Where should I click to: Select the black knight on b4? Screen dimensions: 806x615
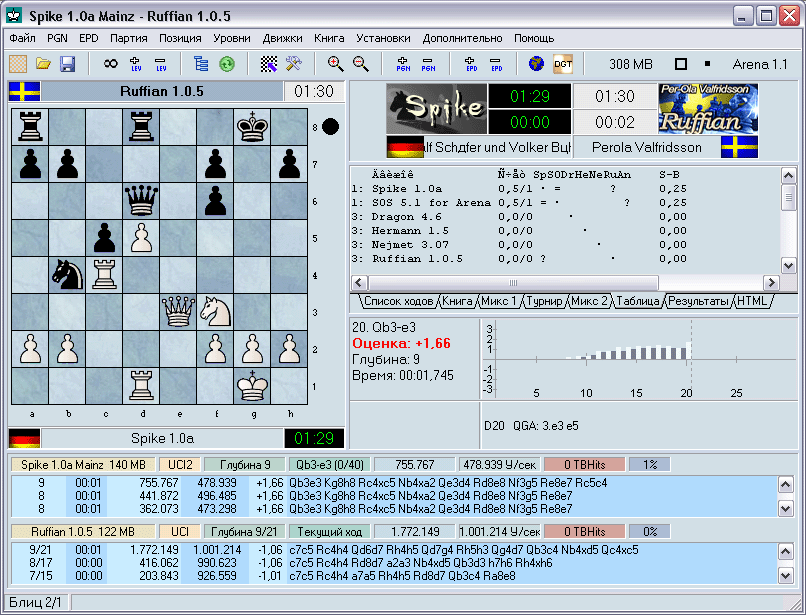[x=67, y=275]
